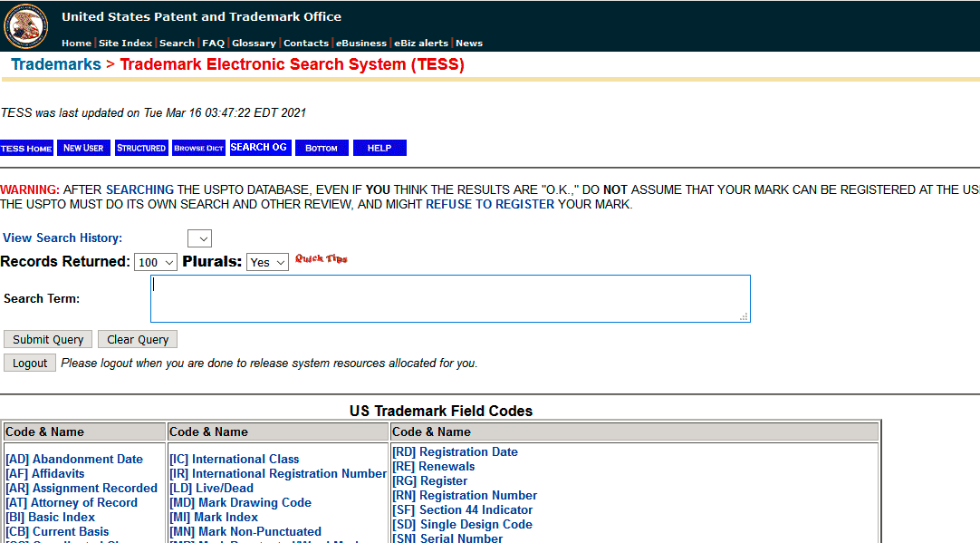980x543 pixels.
Task: Open the [MI] Mark Index field code
Action: pyautogui.click(x=214, y=517)
